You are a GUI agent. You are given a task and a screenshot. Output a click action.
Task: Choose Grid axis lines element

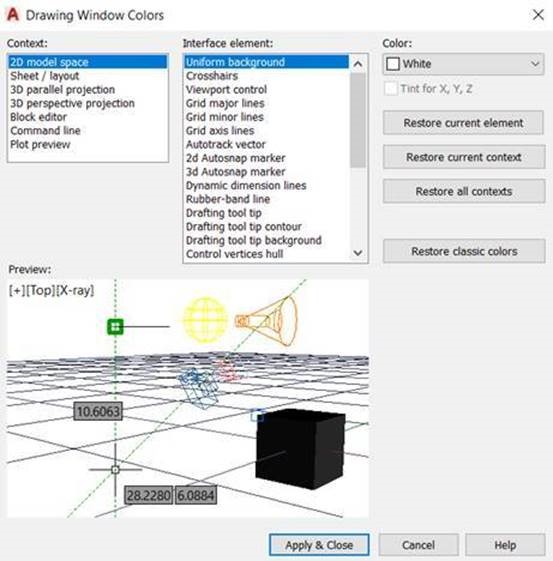(x=266, y=130)
